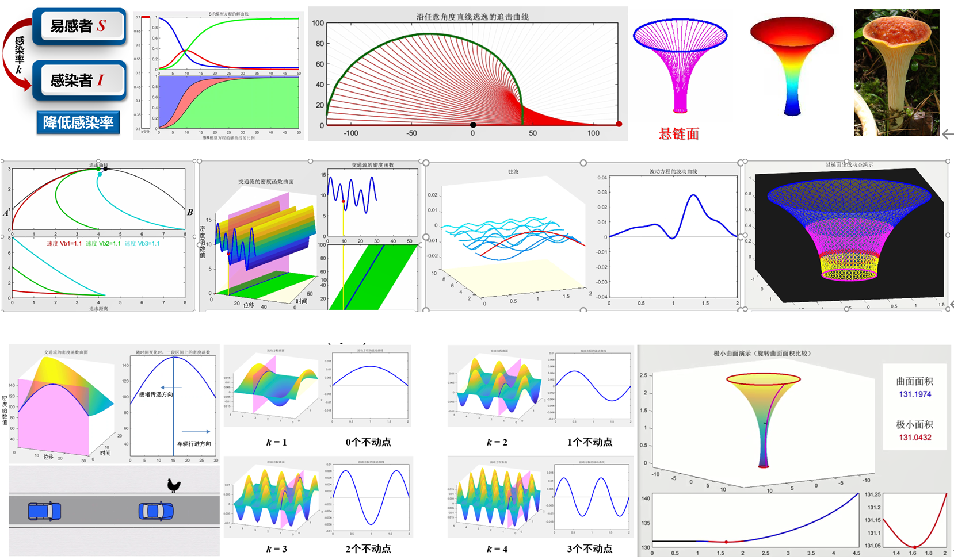Viewport: 954px width, 560px height.
Task: Select the orange mushroom photo
Action: 896,72
